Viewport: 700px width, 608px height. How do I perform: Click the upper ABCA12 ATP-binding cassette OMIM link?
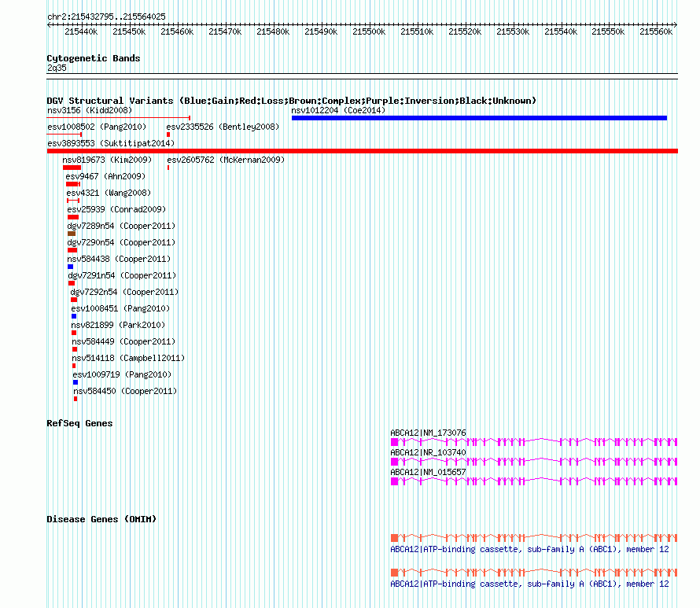pos(529,549)
